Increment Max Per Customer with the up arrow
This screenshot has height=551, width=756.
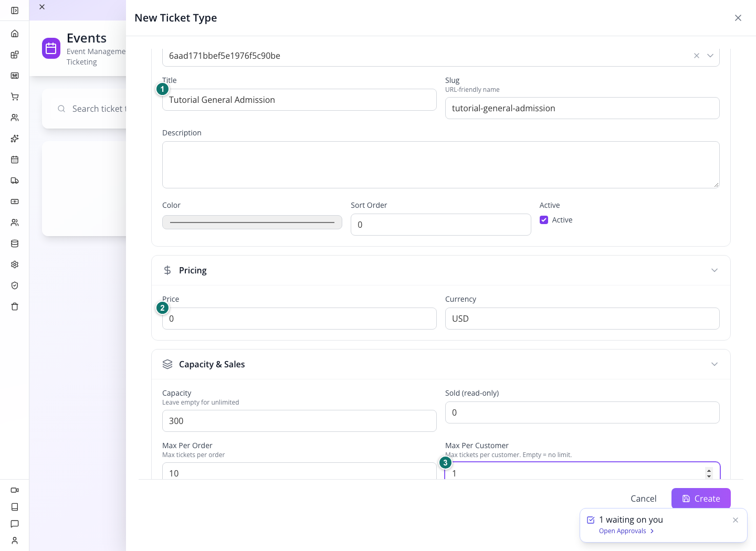(709, 470)
